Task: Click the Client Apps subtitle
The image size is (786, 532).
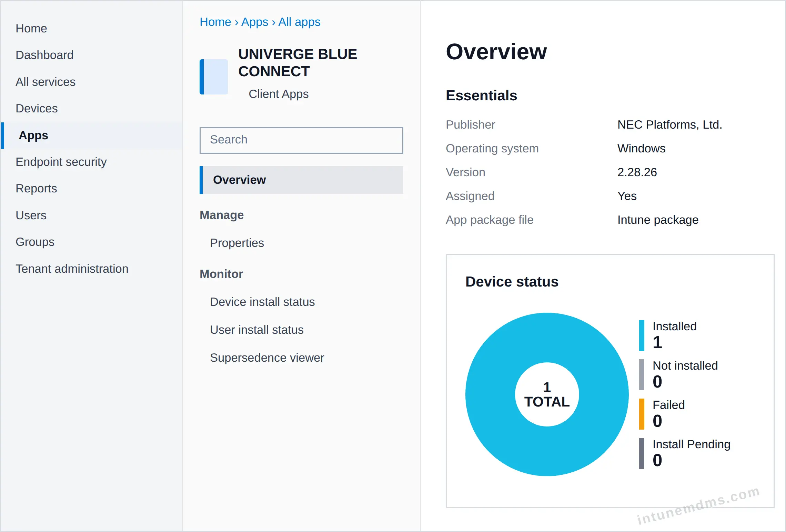Action: [279, 94]
